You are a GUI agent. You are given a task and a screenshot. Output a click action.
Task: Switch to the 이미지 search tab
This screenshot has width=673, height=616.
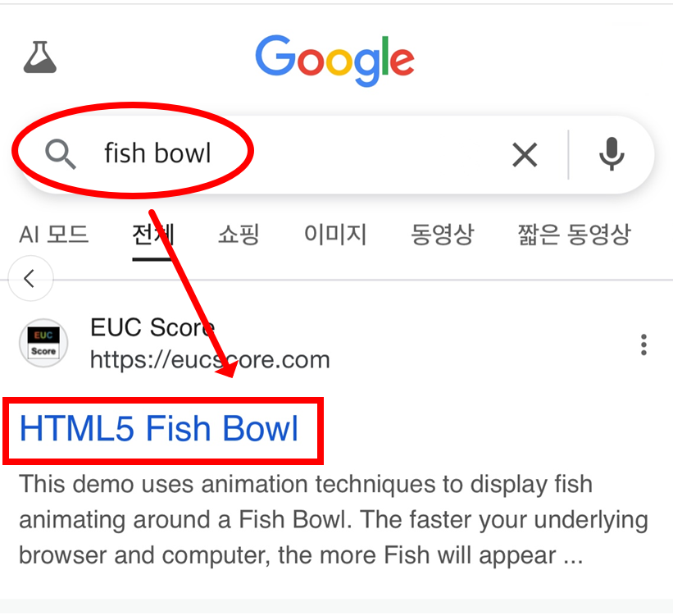[x=334, y=235]
